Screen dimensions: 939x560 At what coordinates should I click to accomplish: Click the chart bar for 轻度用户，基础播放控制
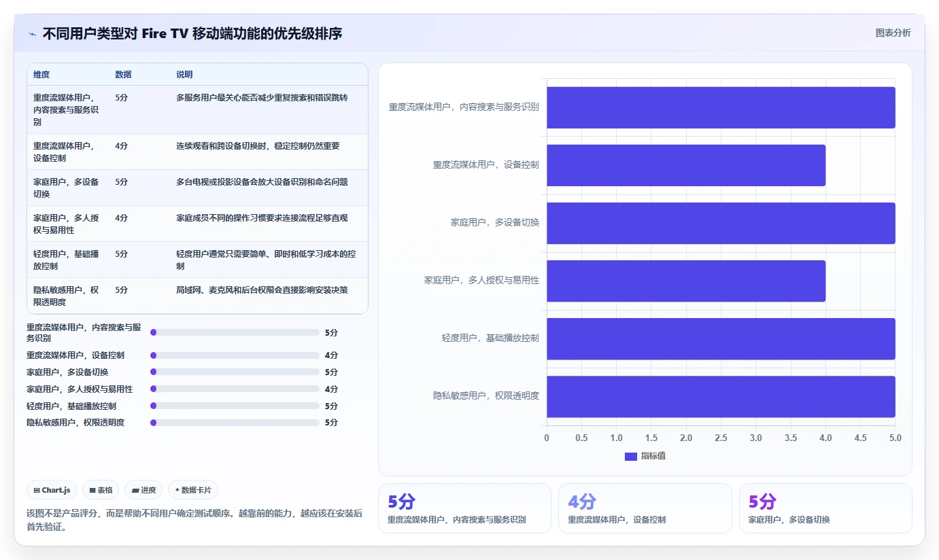(x=721, y=338)
